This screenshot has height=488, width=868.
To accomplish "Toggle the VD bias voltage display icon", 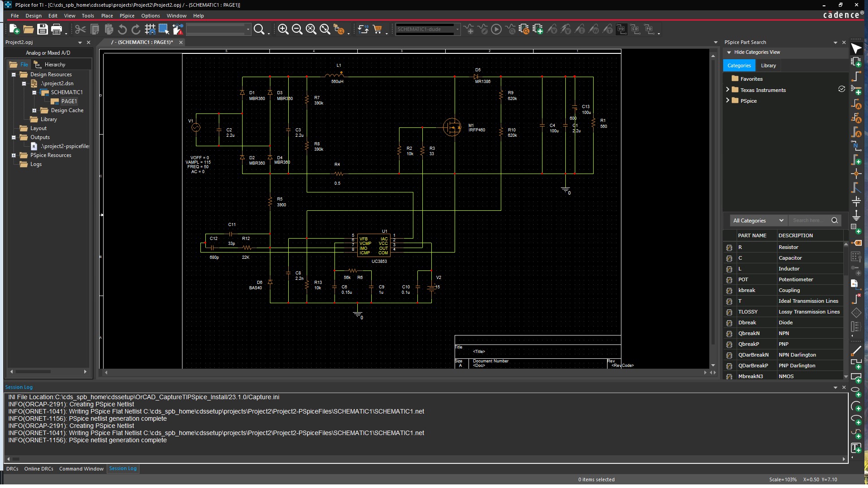I will 621,29.
